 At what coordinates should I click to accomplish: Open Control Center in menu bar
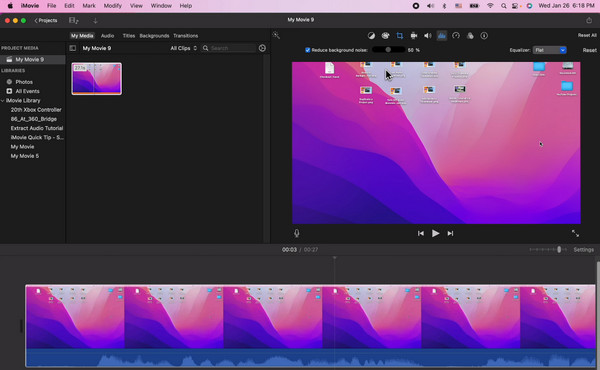[x=515, y=6]
